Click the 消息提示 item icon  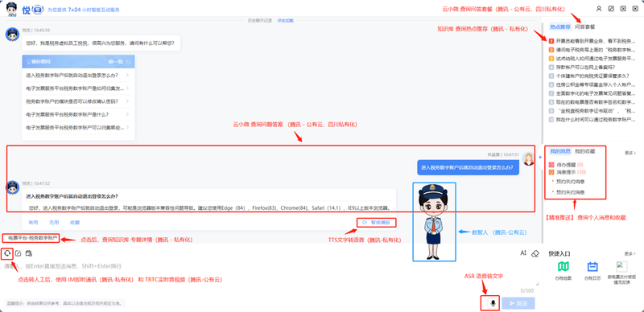[x=551, y=172]
